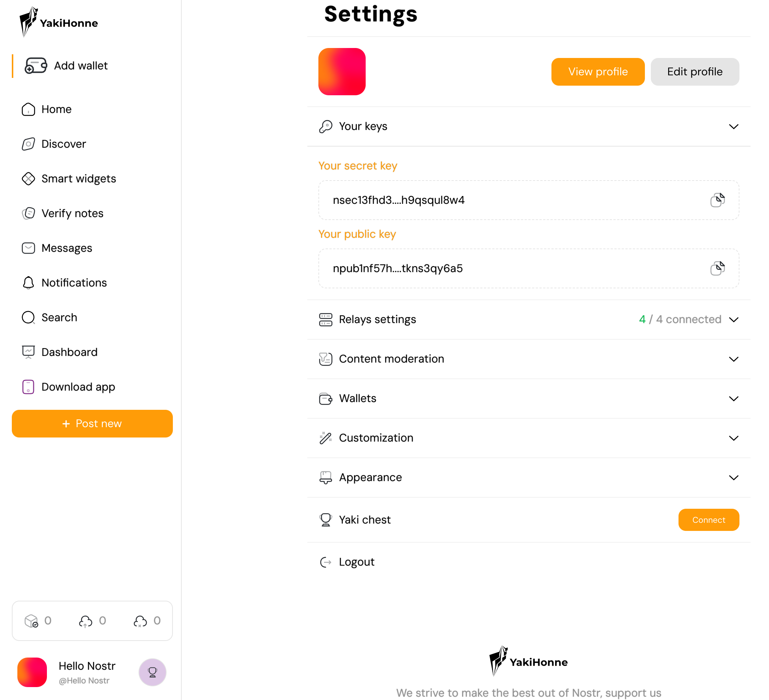The height and width of the screenshot is (700, 769).
Task: Open Discover from the sidebar
Action: (54, 144)
